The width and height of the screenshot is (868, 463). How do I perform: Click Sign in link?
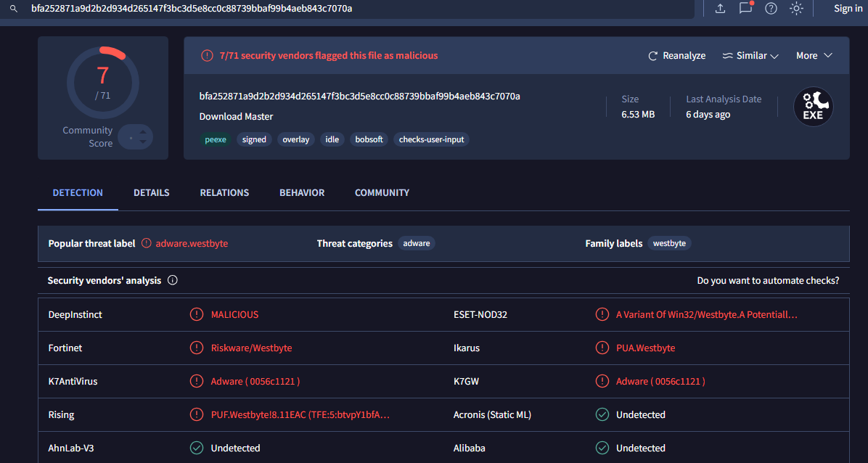tap(848, 8)
